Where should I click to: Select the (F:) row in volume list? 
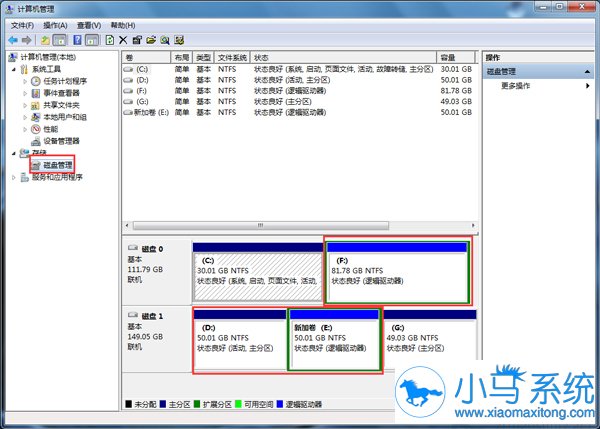click(x=299, y=91)
